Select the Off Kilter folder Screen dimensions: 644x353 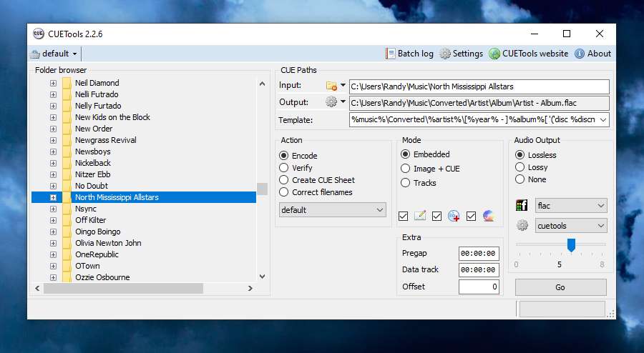tap(90, 220)
